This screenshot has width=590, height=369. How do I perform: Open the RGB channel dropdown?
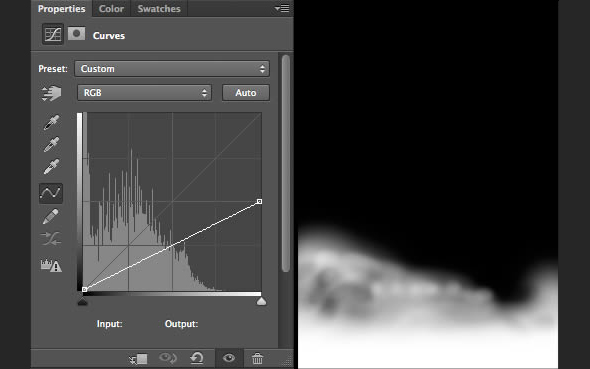coord(144,93)
